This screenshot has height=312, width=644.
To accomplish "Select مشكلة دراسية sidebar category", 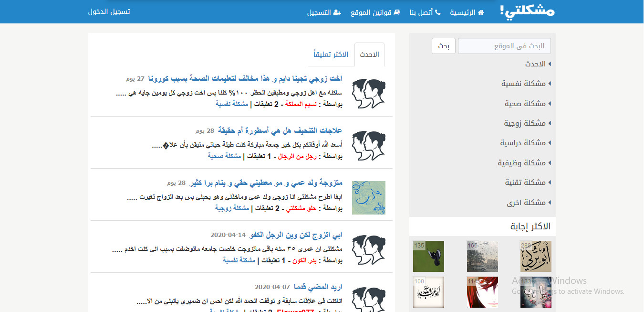I will [x=523, y=143].
